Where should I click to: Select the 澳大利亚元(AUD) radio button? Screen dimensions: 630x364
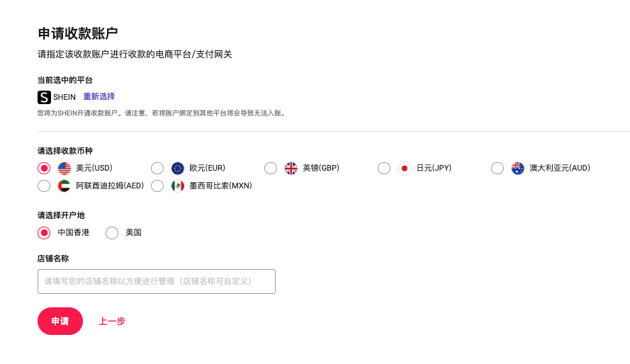click(x=497, y=168)
